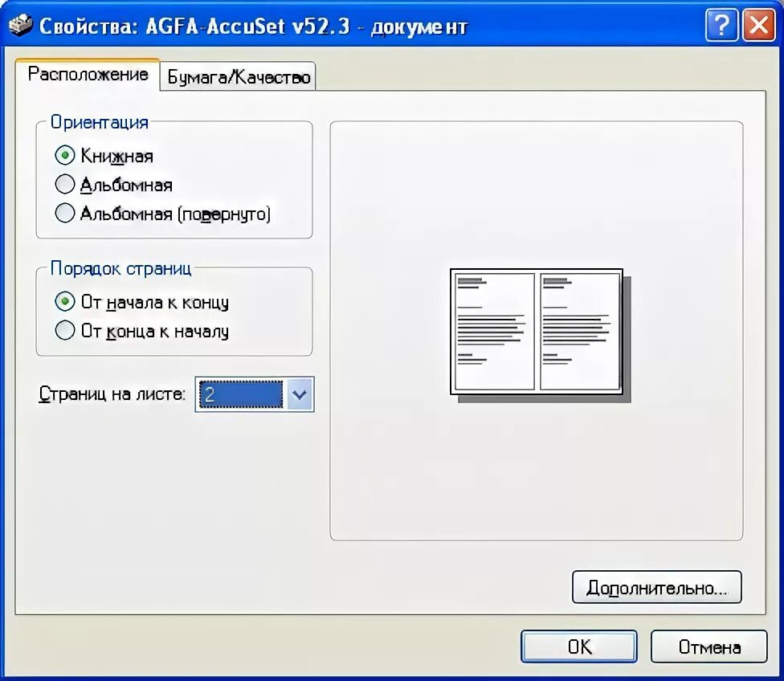The width and height of the screenshot is (784, 681).
Task: Close the AGFA-AccuSet properties dialog
Action: (759, 25)
